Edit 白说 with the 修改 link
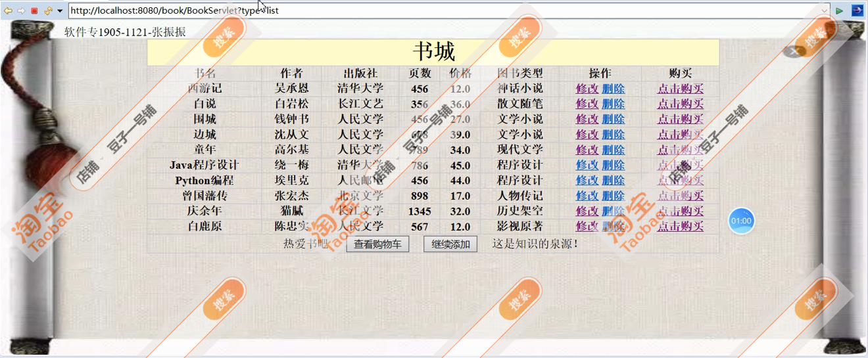The height and width of the screenshot is (358, 868). pyautogui.click(x=587, y=104)
